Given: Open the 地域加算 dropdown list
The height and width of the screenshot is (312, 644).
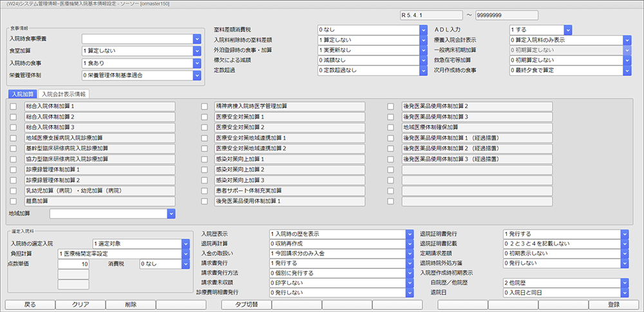Looking at the screenshot, I should [x=171, y=213].
